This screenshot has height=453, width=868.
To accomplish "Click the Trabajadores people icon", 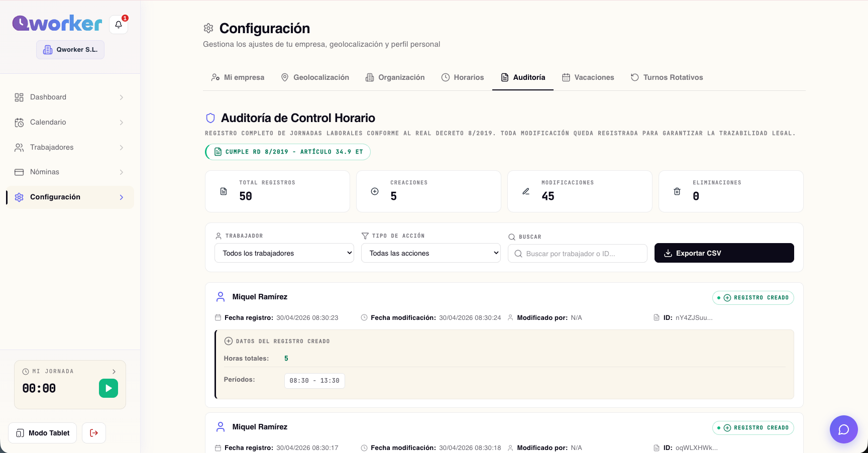I will point(19,148).
